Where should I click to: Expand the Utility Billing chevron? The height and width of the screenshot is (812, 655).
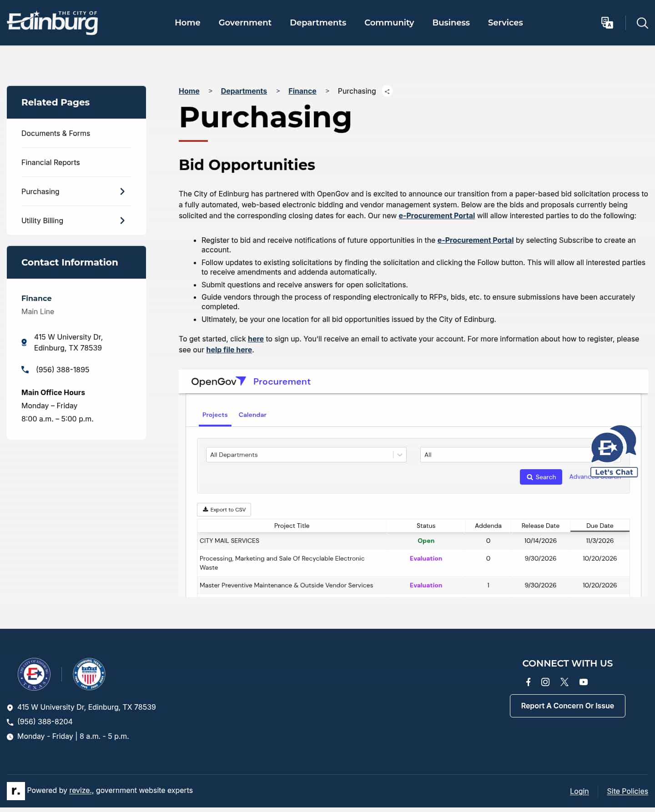pyautogui.click(x=122, y=221)
